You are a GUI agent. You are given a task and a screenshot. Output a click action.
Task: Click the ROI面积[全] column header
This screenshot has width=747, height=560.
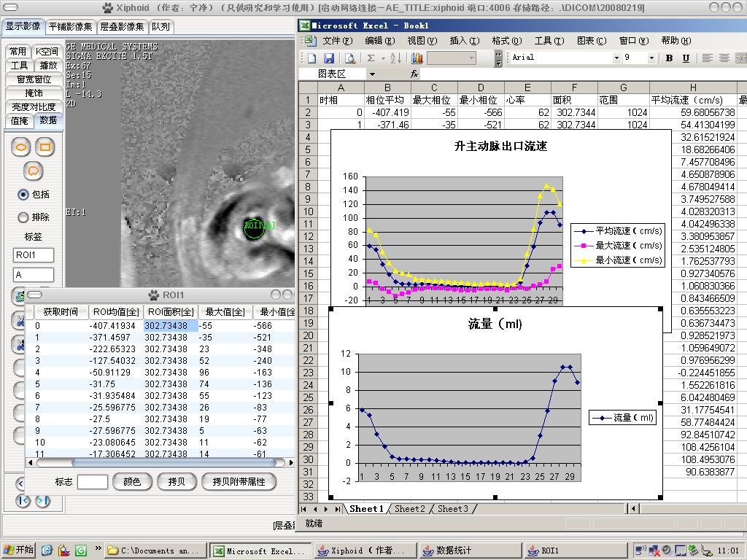[171, 312]
